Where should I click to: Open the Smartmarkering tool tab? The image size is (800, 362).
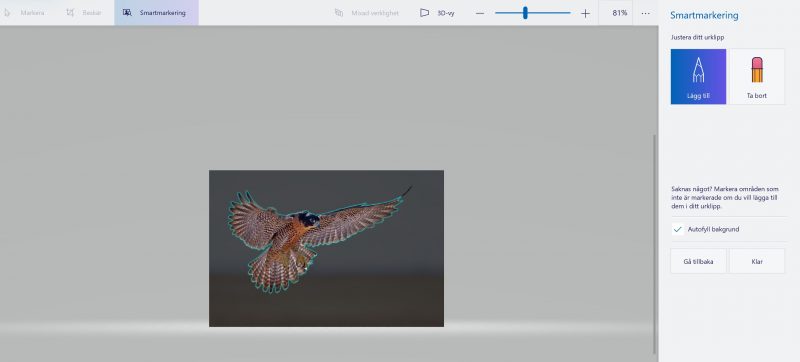(156, 13)
